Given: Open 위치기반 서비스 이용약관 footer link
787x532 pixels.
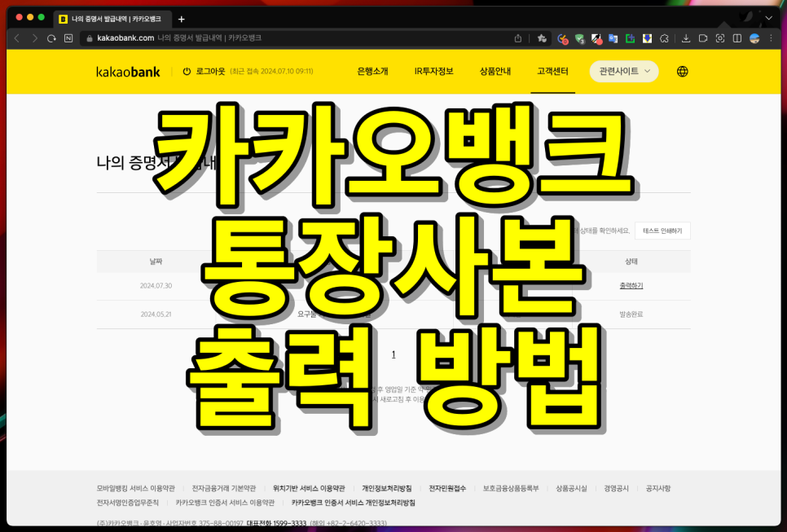Looking at the screenshot, I should (309, 488).
